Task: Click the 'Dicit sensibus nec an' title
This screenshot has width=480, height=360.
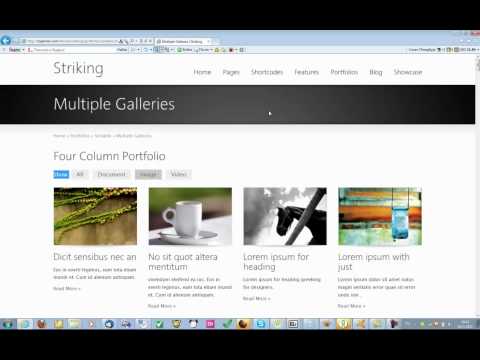Action: tap(95, 257)
